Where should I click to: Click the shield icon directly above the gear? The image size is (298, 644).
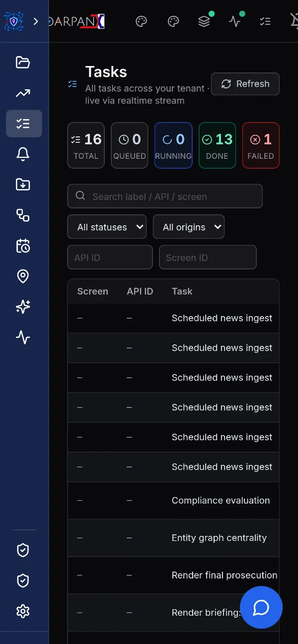(x=23, y=580)
